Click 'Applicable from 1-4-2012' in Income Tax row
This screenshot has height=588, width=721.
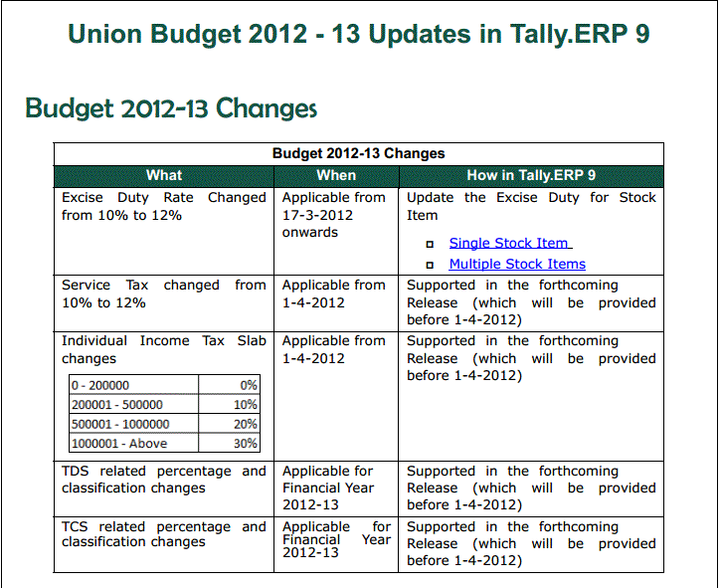click(334, 349)
